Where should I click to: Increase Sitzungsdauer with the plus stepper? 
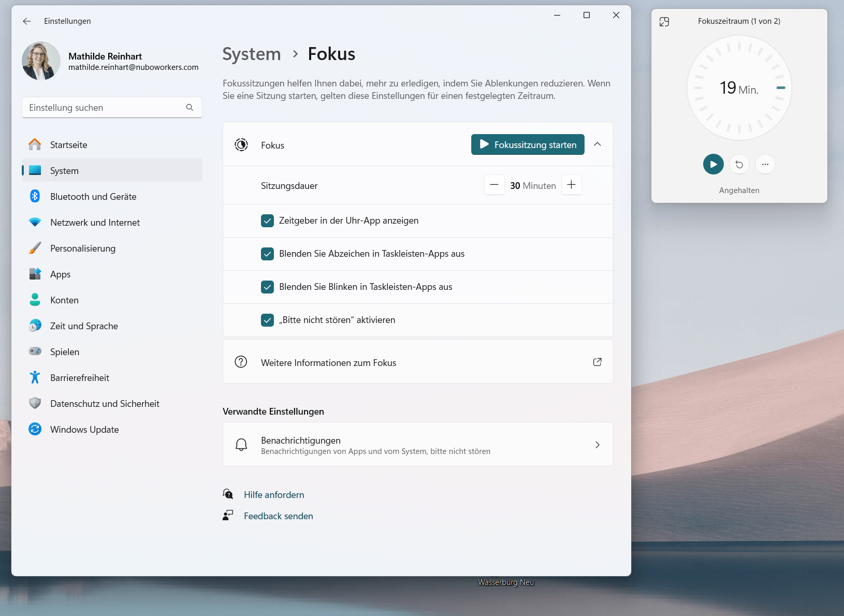[571, 185]
